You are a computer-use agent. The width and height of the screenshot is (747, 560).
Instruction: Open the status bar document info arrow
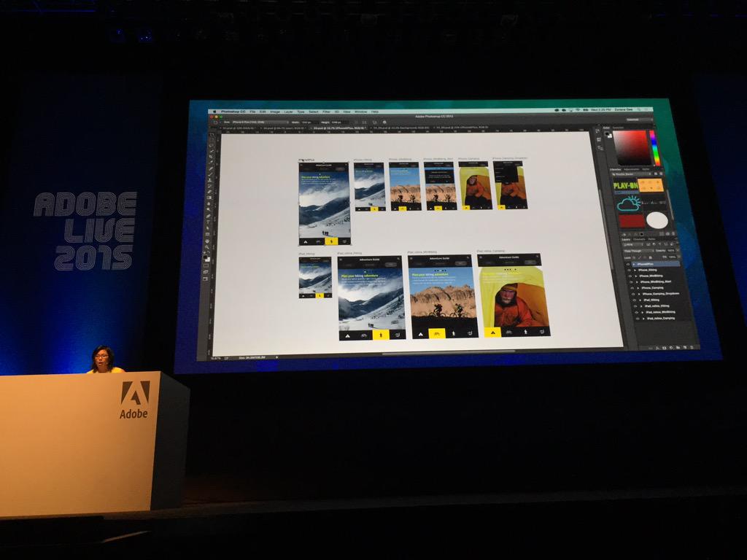(x=276, y=357)
